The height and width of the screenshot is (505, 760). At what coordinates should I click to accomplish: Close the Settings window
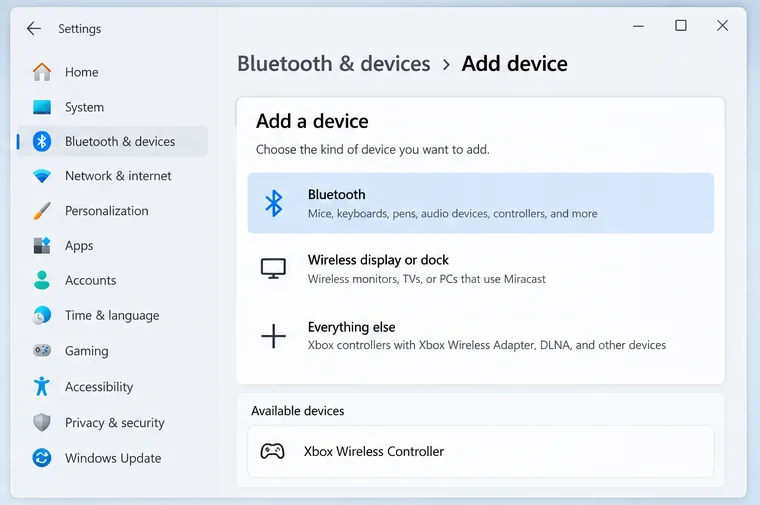tap(722, 26)
